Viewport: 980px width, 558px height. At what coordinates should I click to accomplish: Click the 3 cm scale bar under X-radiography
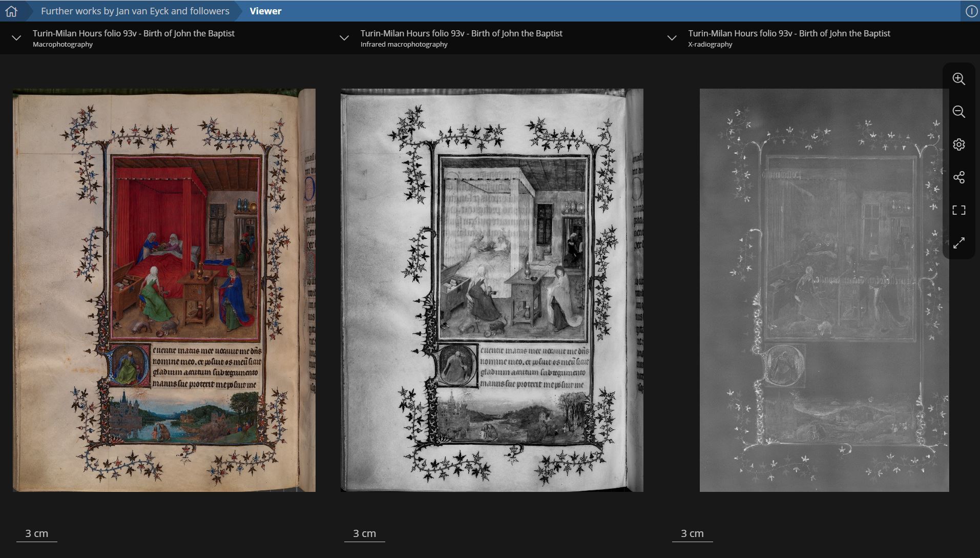pyautogui.click(x=692, y=534)
